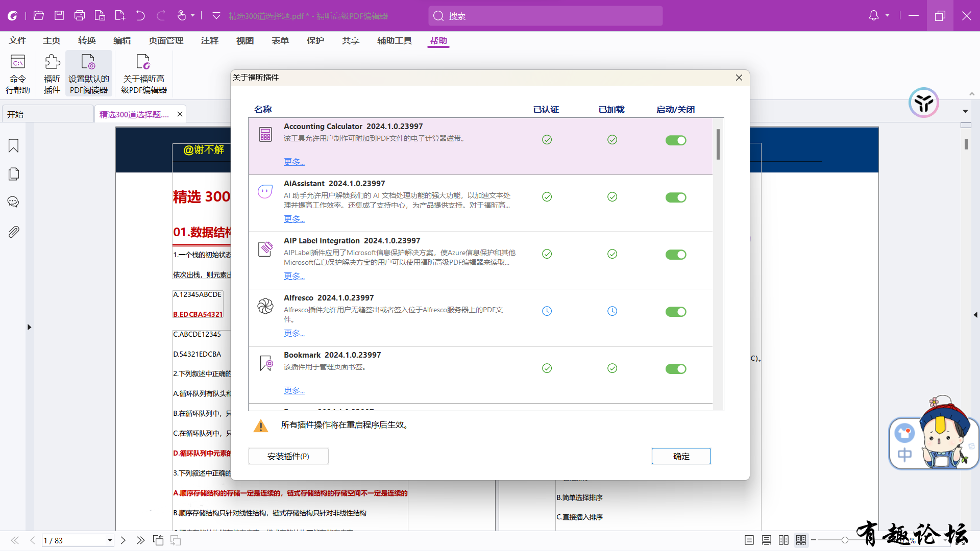Click 更多 link under AIP Label Integration

click(x=294, y=276)
